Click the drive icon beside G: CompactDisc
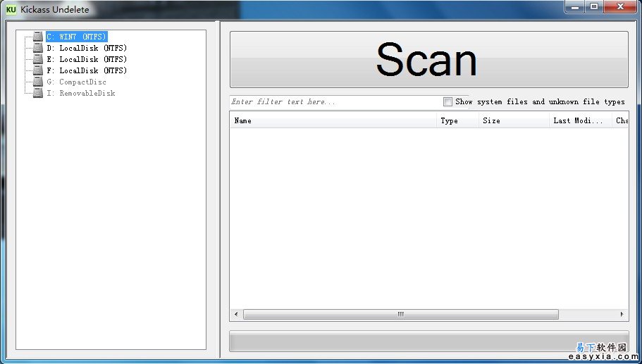 [38, 82]
